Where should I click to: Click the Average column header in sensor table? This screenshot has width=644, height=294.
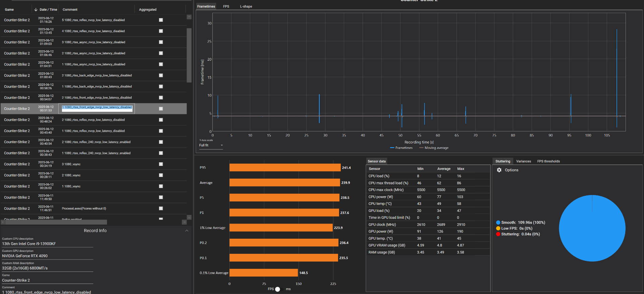pyautogui.click(x=444, y=169)
